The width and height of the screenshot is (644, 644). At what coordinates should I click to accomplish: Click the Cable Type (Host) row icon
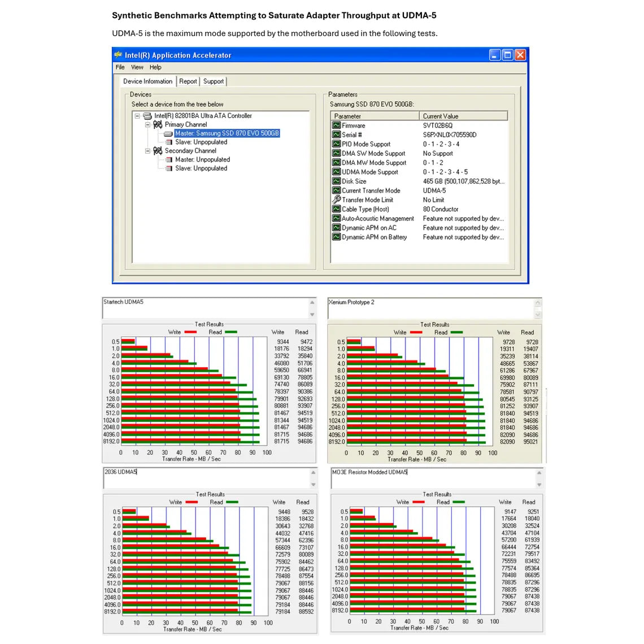336,209
